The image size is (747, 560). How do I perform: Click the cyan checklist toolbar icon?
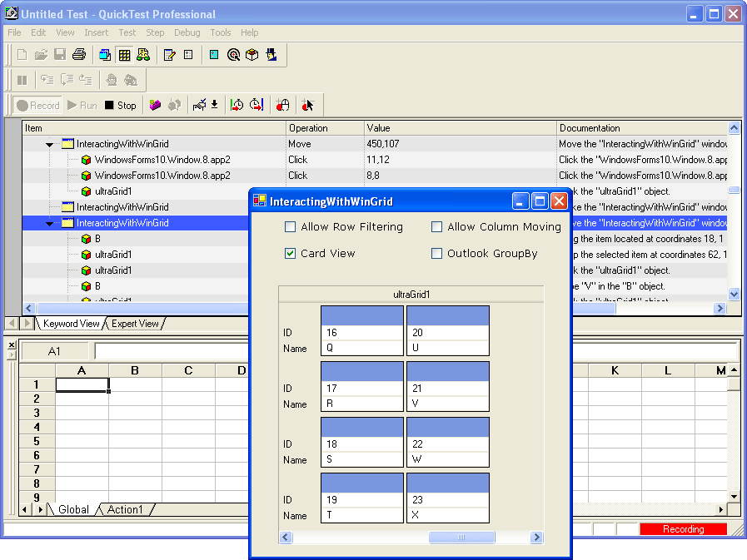pyautogui.click(x=214, y=55)
